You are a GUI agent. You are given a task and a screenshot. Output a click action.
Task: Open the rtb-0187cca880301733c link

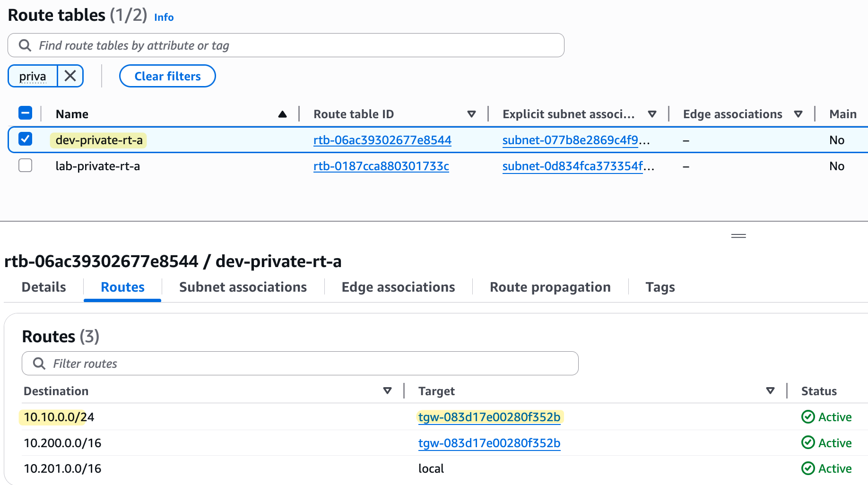pyautogui.click(x=381, y=166)
